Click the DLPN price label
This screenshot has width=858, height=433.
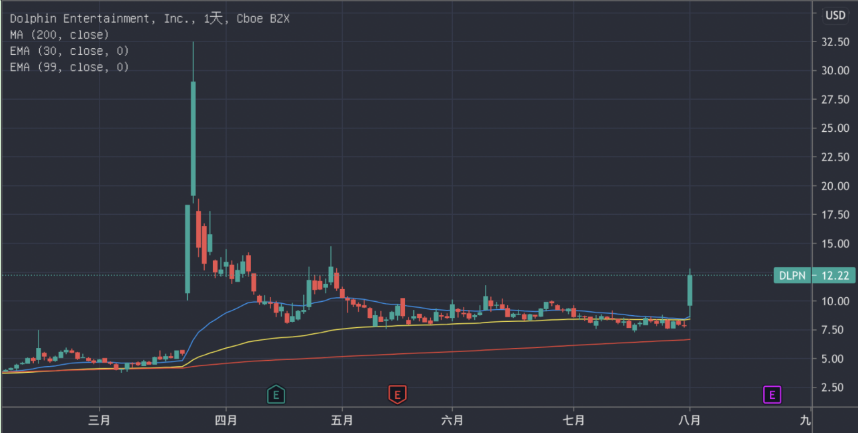pyautogui.click(x=792, y=275)
